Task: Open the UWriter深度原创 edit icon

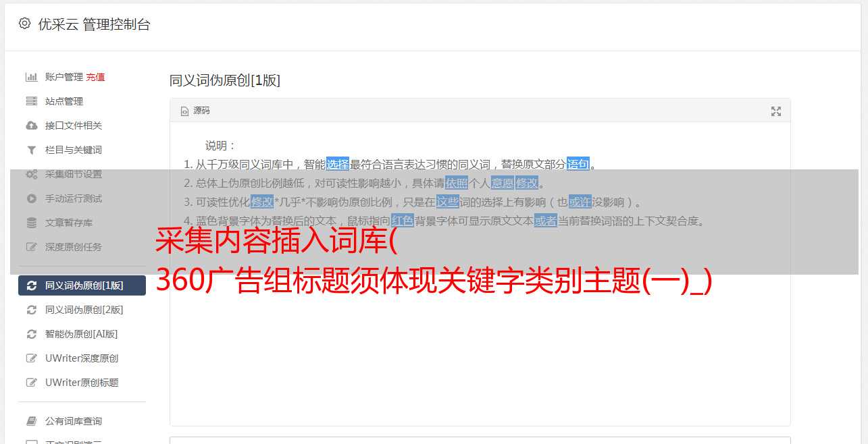Action: pyautogui.click(x=31, y=358)
